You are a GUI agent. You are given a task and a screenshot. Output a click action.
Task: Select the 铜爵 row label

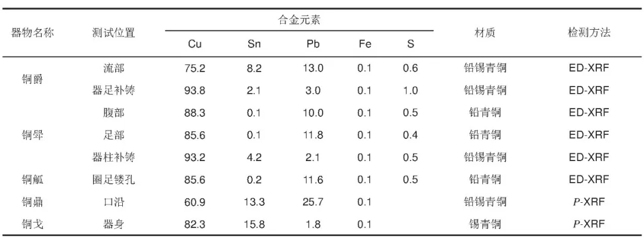tap(32, 79)
